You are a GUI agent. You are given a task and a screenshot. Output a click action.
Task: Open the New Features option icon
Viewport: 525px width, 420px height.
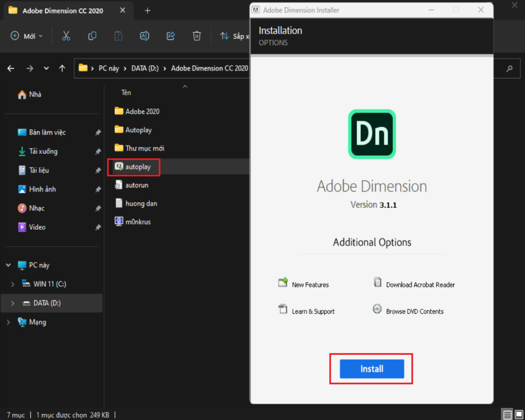(283, 283)
